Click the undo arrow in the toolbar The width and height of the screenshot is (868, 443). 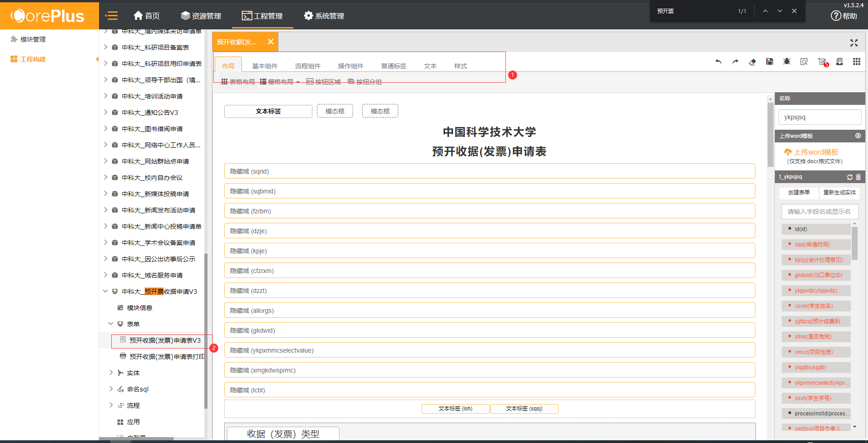point(718,62)
